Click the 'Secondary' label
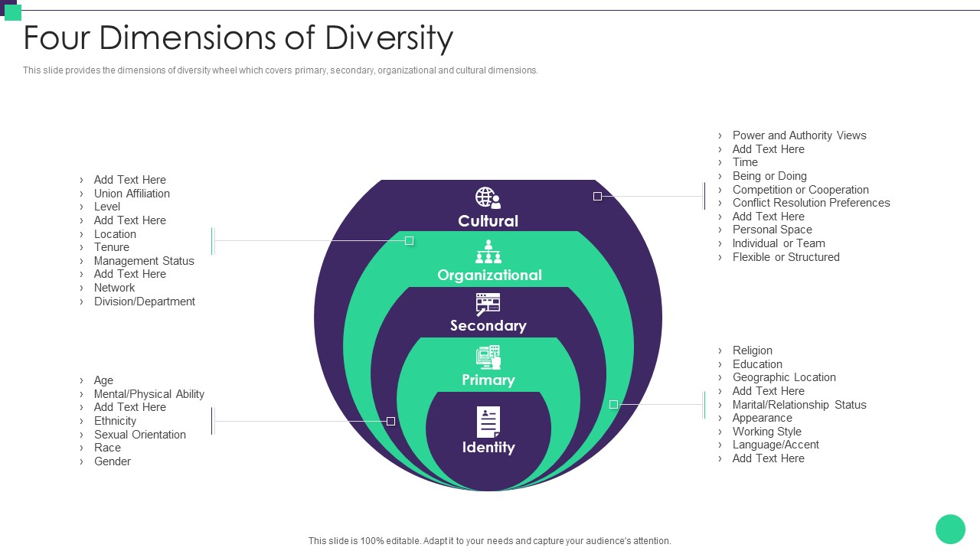980x551 pixels. point(488,325)
